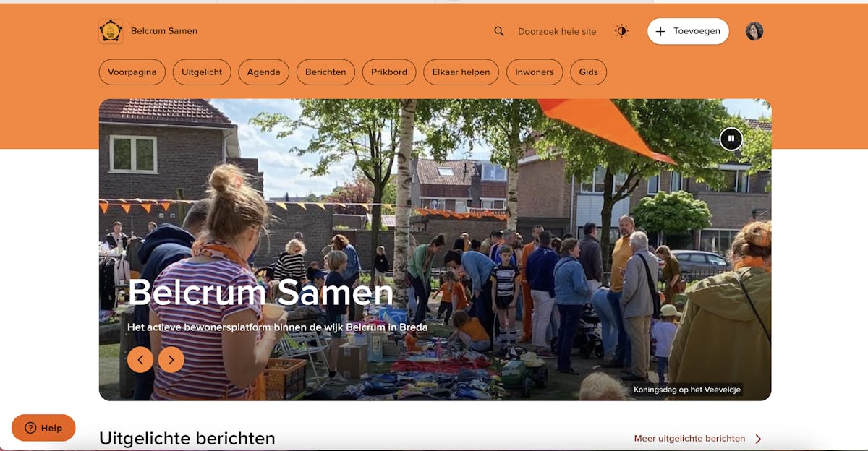Open the Help question mark button
This screenshot has width=868, height=451.
(43, 428)
